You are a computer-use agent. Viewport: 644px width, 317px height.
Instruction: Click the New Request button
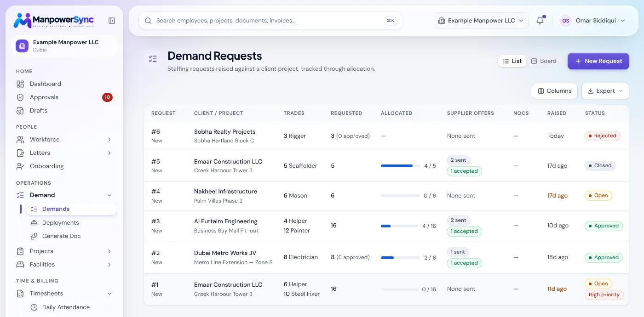click(x=598, y=61)
